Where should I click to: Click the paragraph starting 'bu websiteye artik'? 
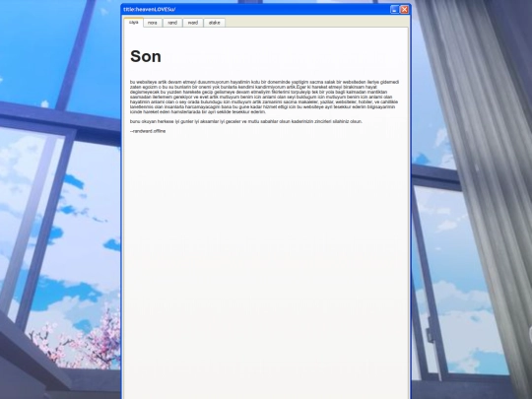point(265,97)
